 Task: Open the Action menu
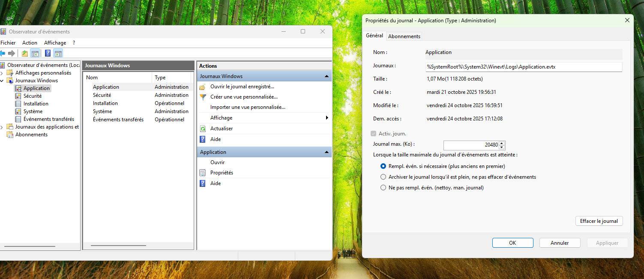pos(30,43)
